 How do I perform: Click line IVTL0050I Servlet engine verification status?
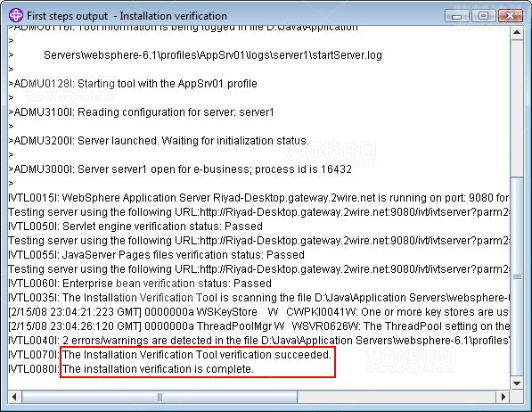click(135, 227)
